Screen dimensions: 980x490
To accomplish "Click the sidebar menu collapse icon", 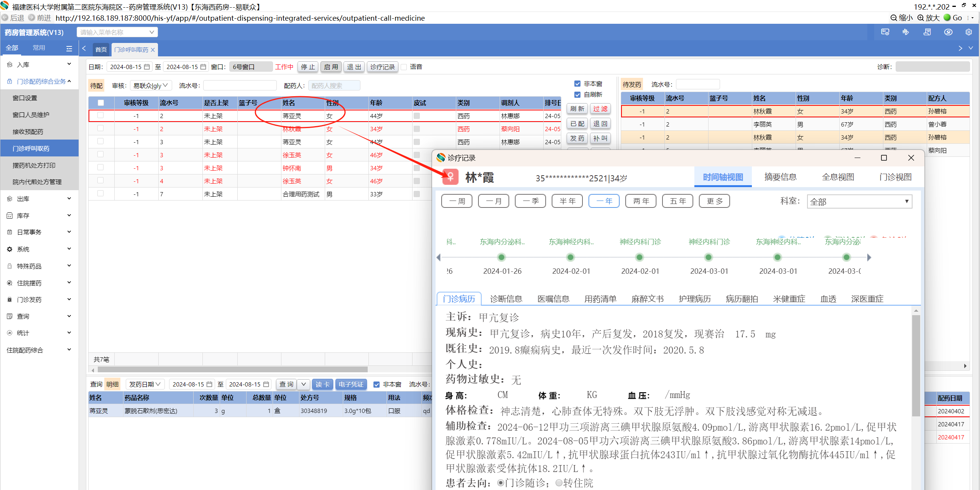I will [69, 48].
